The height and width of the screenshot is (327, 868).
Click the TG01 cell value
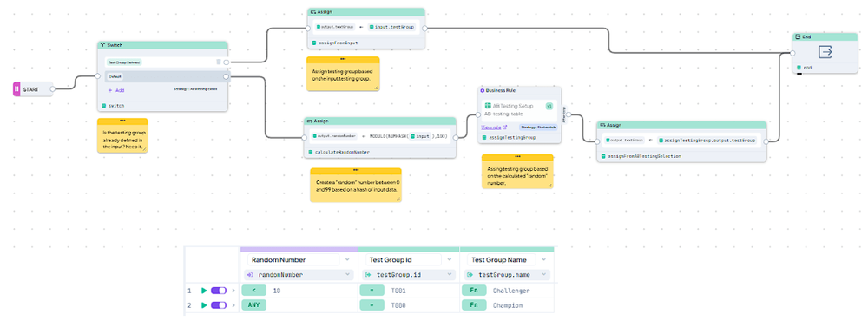point(399,291)
